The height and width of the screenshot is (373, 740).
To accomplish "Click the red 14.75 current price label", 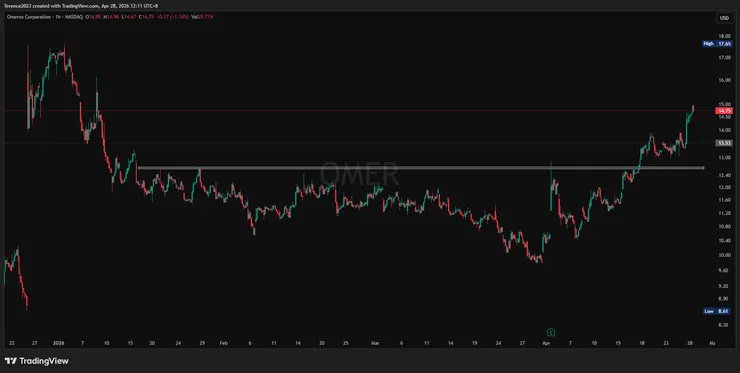I will pos(724,110).
